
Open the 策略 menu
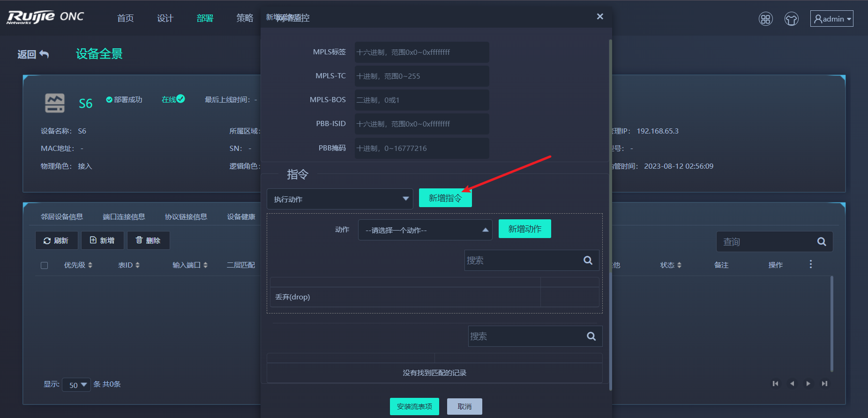245,18
